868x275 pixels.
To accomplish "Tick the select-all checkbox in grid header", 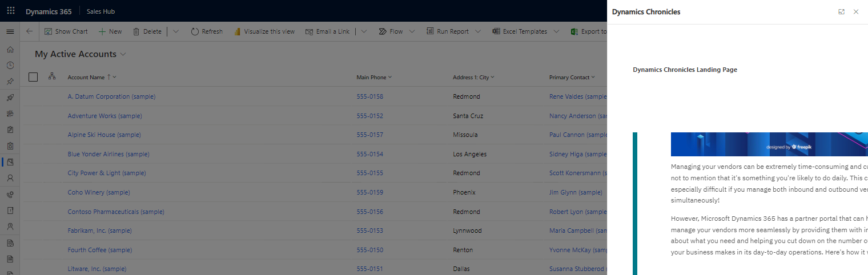I will point(33,77).
